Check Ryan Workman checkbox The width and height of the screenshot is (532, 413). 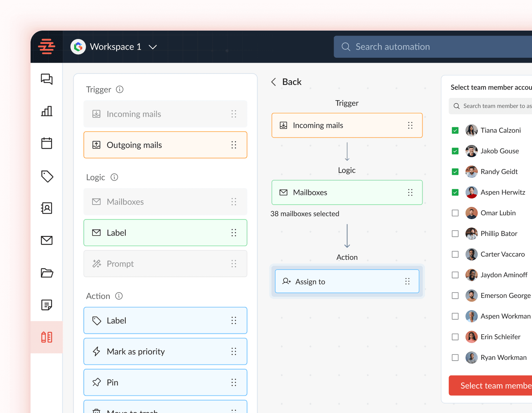[455, 358]
